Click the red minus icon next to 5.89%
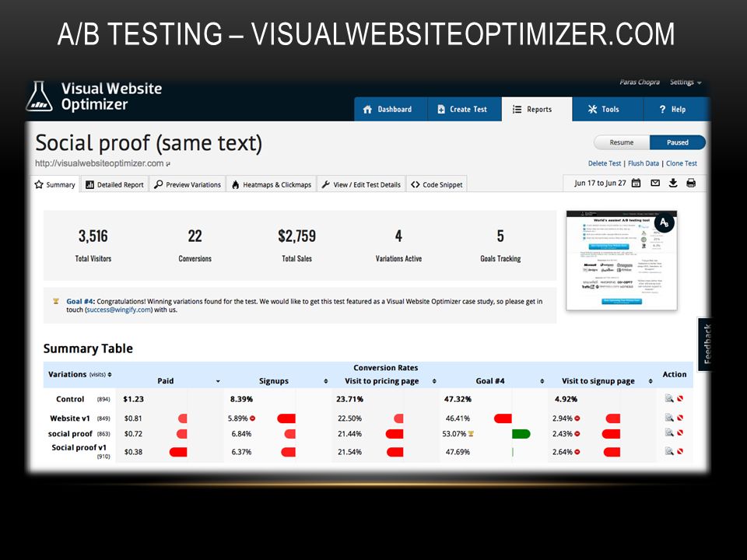This screenshot has width=747, height=560. pyautogui.click(x=252, y=418)
